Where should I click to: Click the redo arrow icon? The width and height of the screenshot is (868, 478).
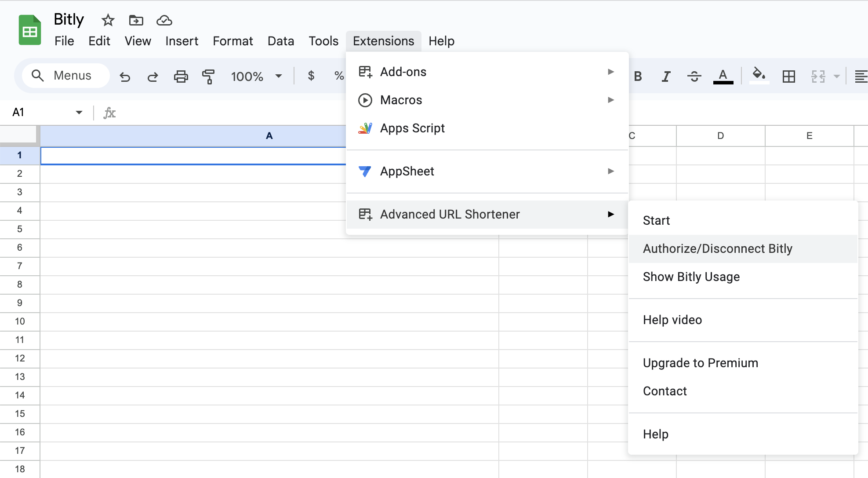pos(153,77)
